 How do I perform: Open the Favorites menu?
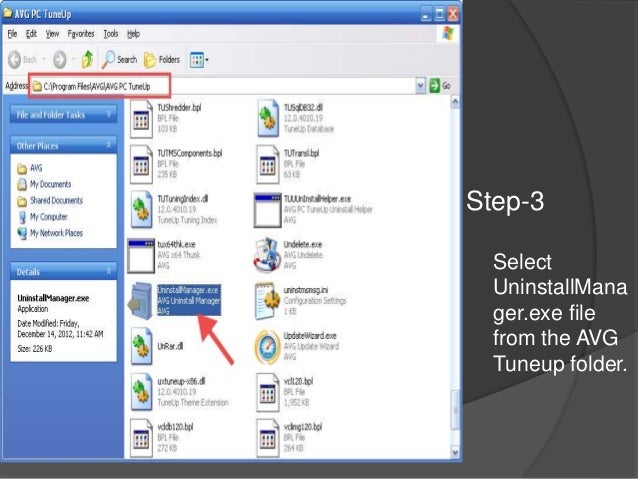coord(81,34)
